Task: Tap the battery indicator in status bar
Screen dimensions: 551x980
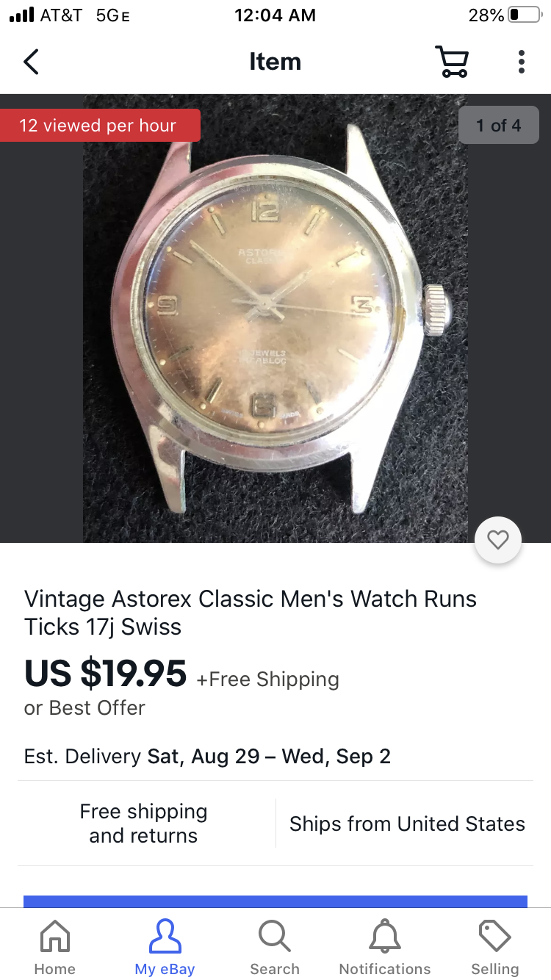Action: [x=525, y=15]
